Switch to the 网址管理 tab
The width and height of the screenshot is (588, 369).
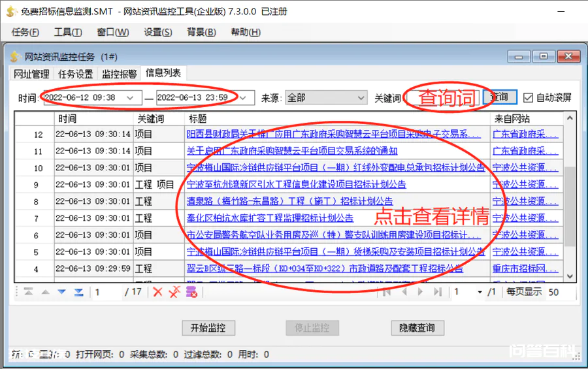click(31, 74)
